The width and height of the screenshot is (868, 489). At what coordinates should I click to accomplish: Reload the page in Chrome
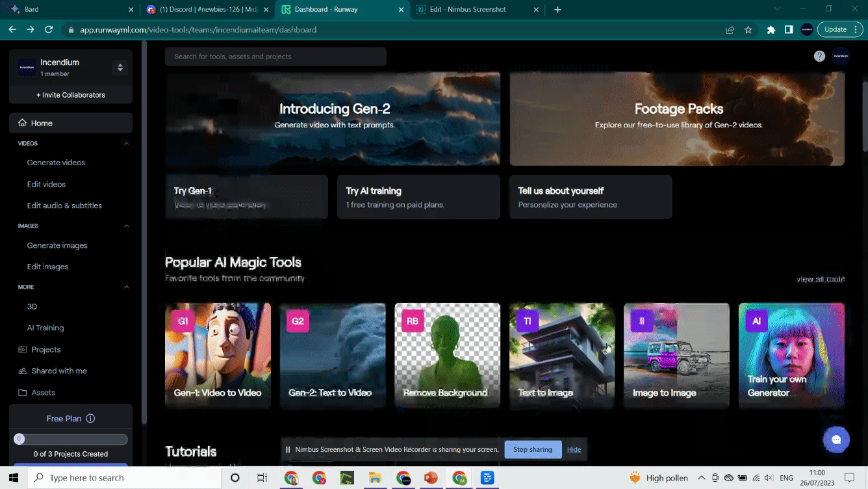tap(49, 29)
